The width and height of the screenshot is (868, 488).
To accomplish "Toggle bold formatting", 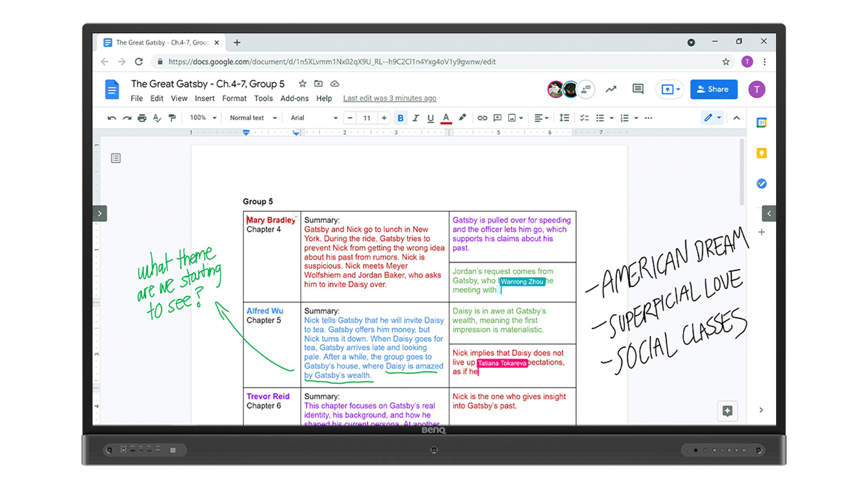I will pos(401,118).
